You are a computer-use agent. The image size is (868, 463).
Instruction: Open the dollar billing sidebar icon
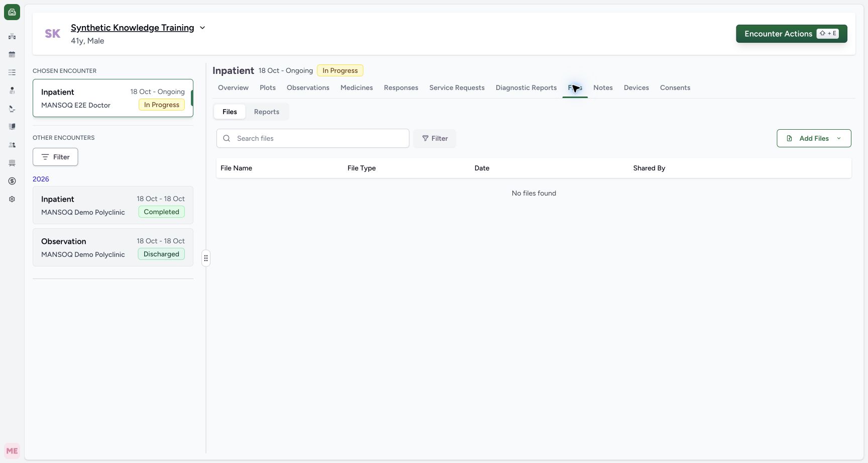coord(12,181)
